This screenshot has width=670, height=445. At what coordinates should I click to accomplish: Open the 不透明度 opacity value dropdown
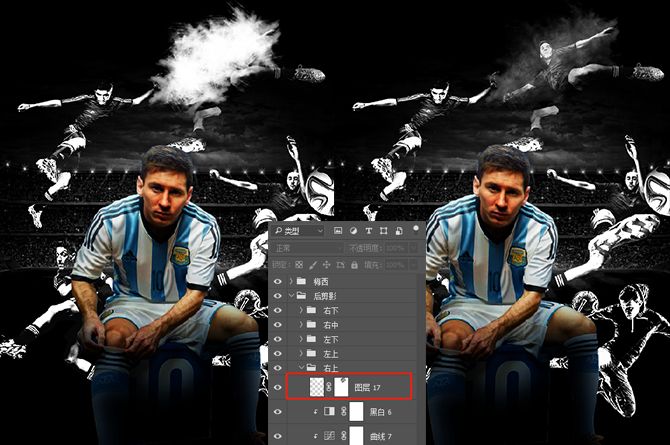pyautogui.click(x=413, y=248)
